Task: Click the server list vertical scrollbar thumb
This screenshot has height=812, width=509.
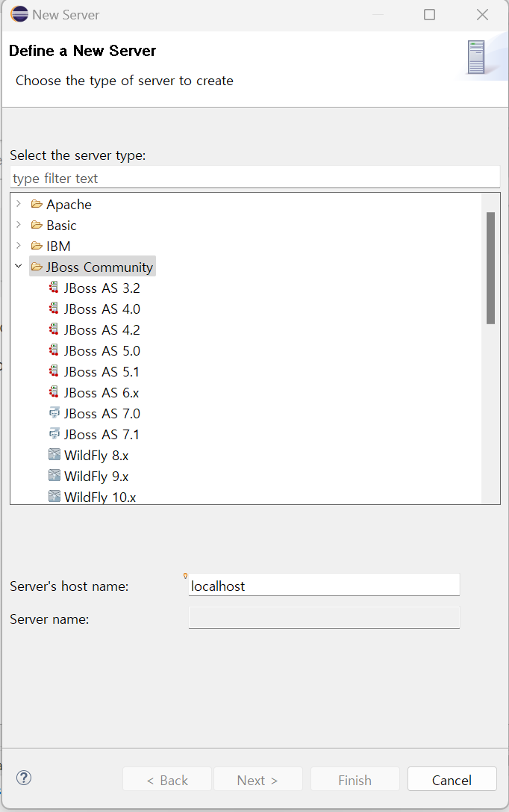Action: tap(490, 267)
